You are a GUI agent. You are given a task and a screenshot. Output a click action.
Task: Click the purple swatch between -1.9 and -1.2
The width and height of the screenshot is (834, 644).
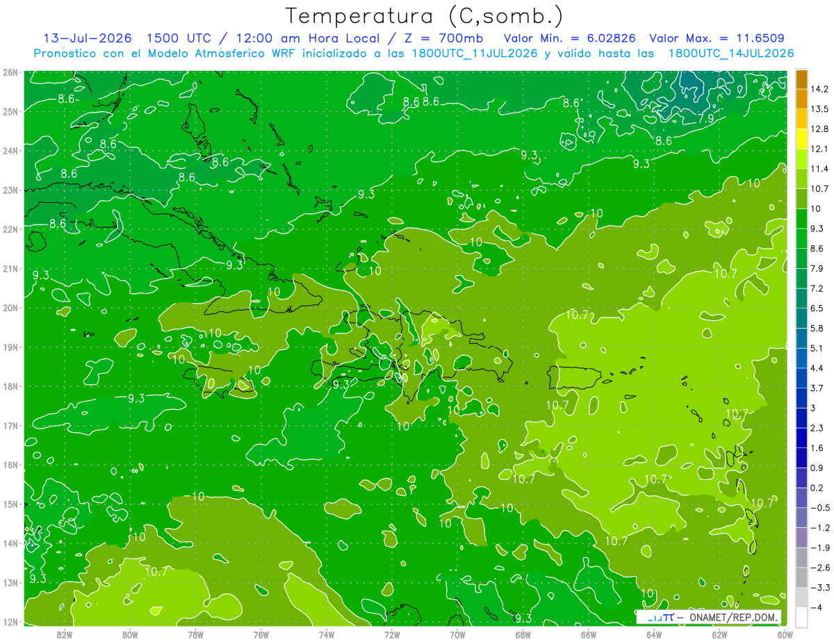click(x=802, y=538)
